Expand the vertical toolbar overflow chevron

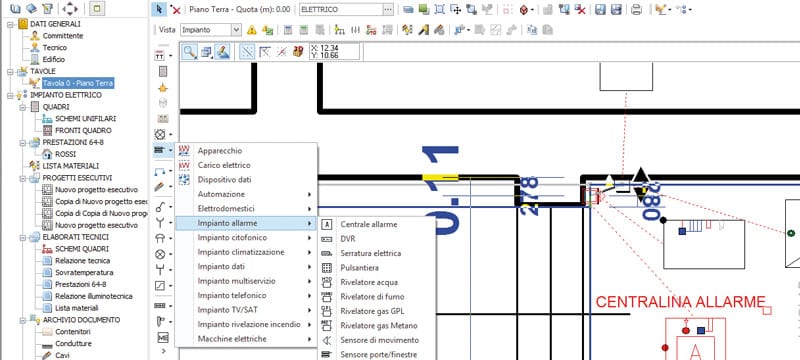pos(163,351)
